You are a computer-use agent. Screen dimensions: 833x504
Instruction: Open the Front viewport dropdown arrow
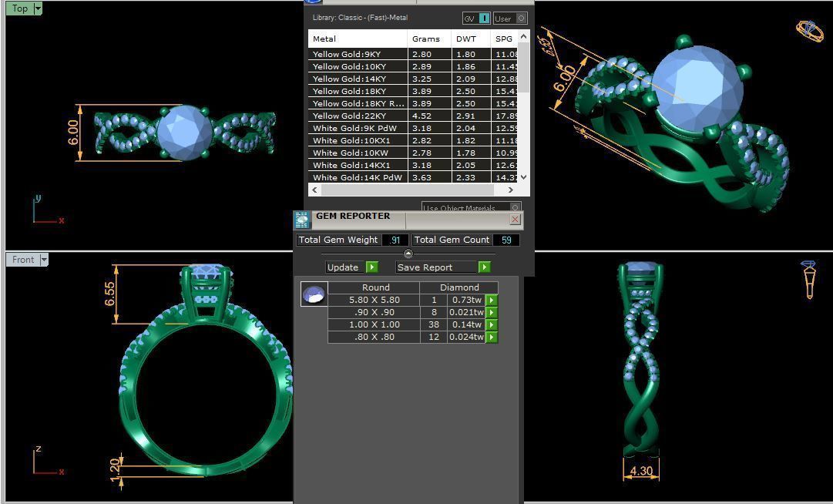tap(44, 260)
